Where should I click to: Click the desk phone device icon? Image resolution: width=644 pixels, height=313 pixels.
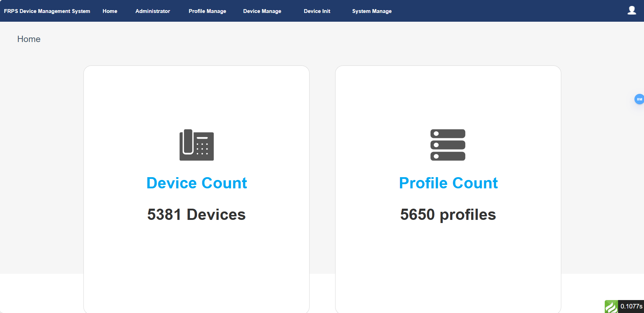(197, 145)
